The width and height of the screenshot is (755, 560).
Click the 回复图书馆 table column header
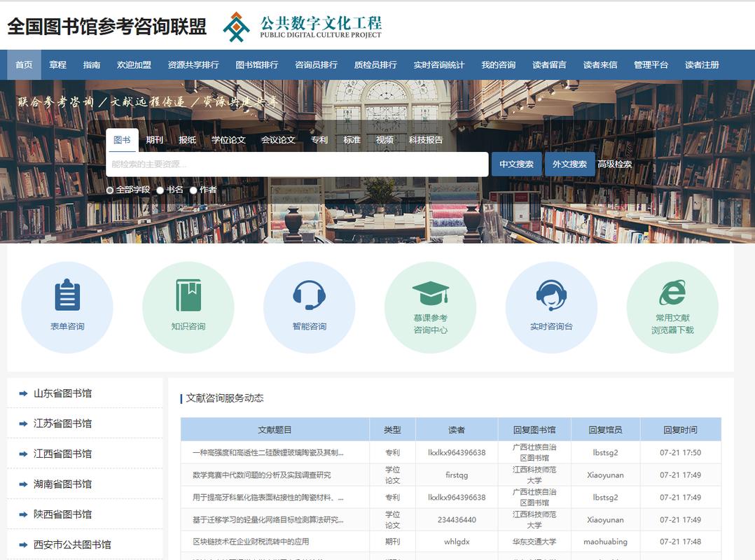534,430
